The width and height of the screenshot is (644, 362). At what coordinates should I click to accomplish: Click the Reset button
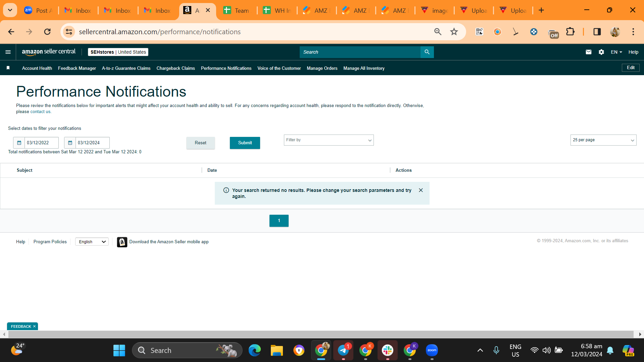(201, 143)
